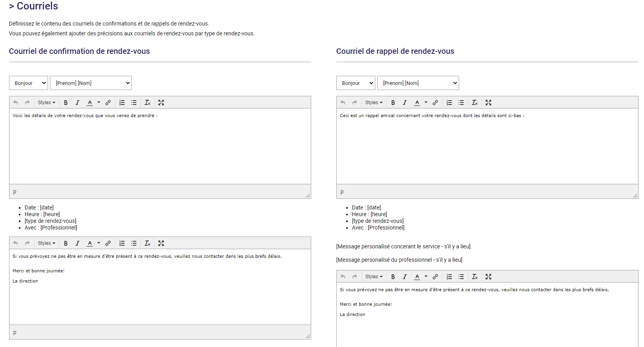Click resize handle of reminder's top editor
The height and width of the screenshot is (347, 644).
pos(635,195)
